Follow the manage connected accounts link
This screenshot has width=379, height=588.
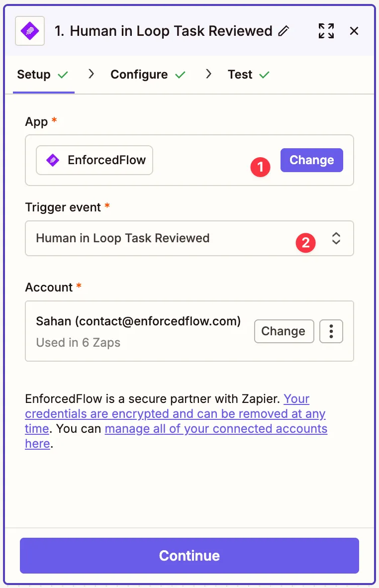click(x=216, y=429)
